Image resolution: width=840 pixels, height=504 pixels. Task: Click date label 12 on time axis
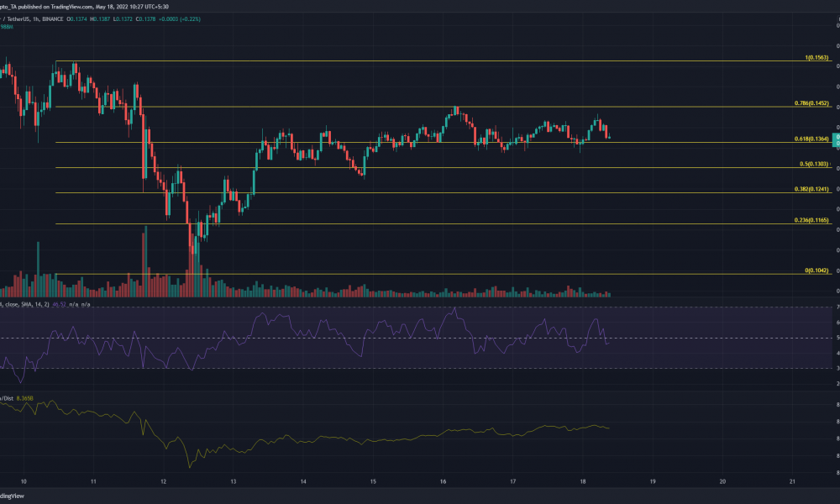pyautogui.click(x=164, y=481)
